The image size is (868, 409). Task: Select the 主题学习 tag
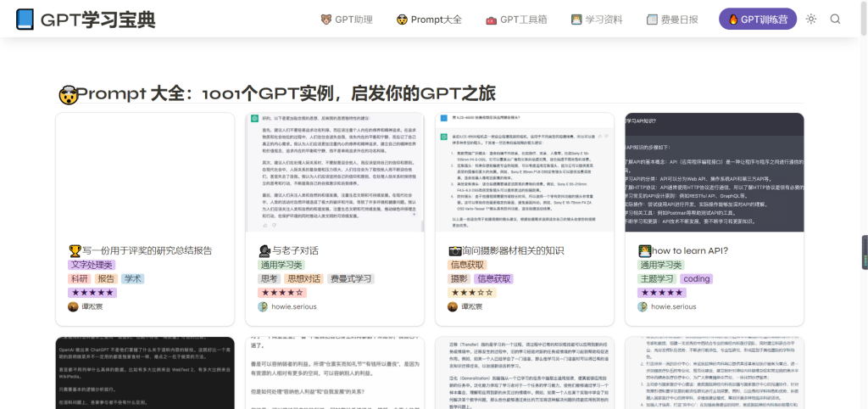point(657,279)
